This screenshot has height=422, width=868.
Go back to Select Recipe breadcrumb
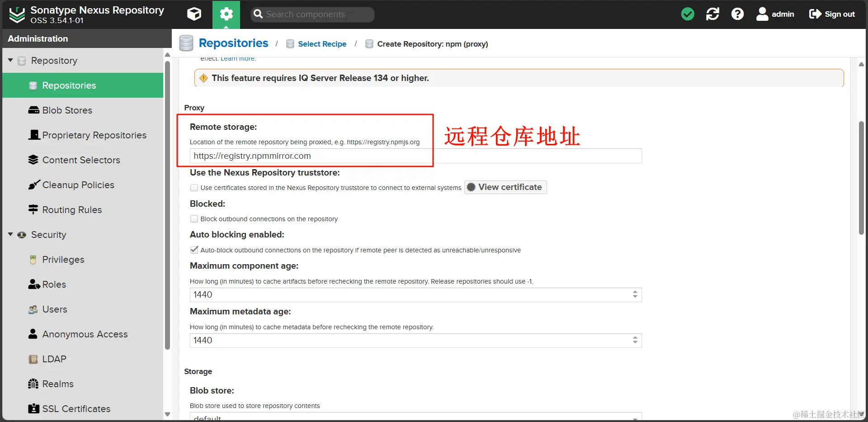[x=322, y=44]
